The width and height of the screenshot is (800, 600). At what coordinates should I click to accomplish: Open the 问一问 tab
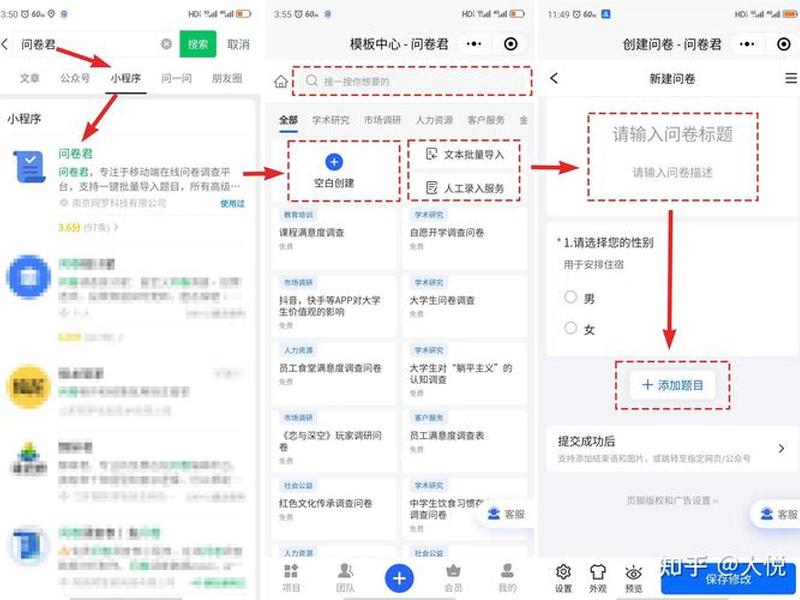tap(177, 78)
